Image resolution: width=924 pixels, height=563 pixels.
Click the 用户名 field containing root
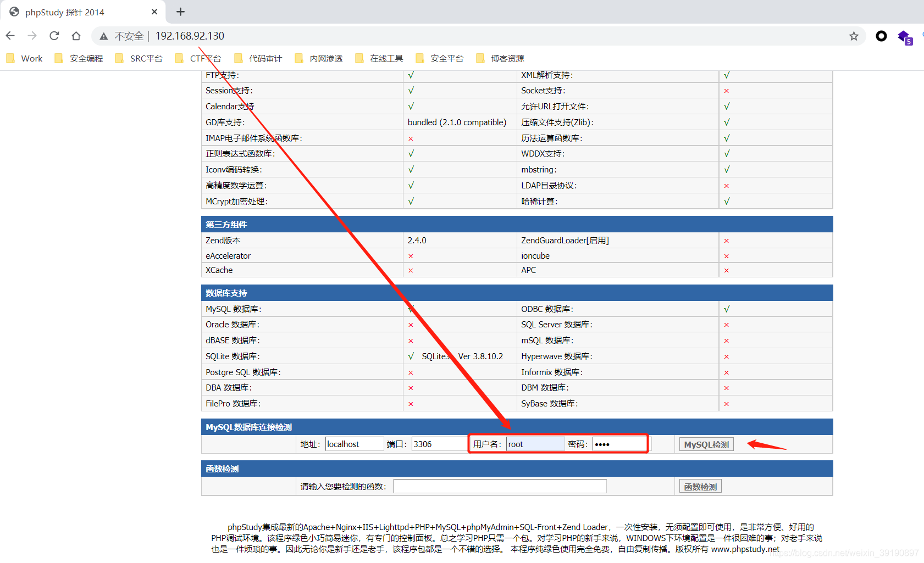point(535,444)
